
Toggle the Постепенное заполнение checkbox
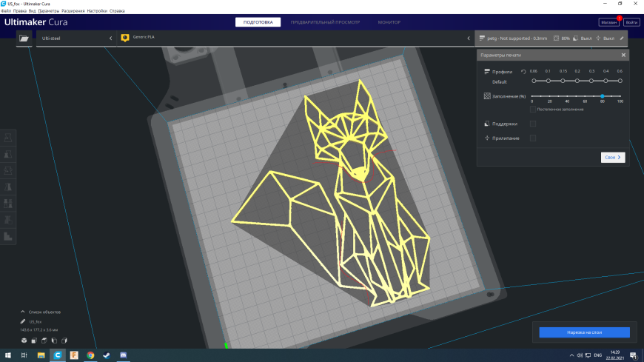[533, 110]
